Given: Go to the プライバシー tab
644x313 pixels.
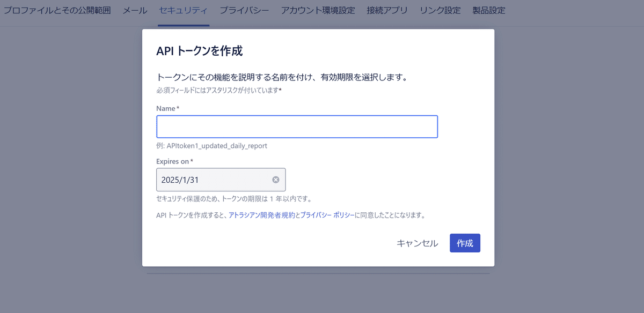Looking at the screenshot, I should pos(244,10).
